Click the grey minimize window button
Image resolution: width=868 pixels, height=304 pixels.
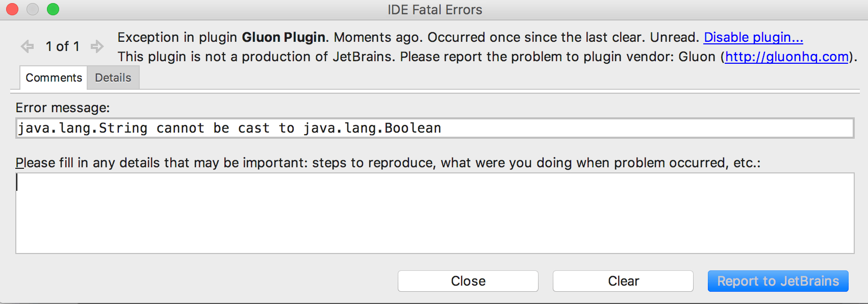[x=33, y=9]
